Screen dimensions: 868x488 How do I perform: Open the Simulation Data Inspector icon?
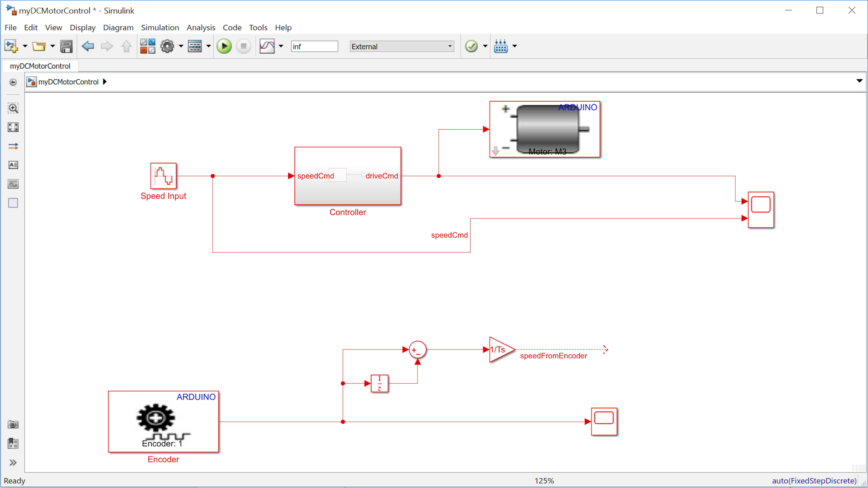coord(267,46)
